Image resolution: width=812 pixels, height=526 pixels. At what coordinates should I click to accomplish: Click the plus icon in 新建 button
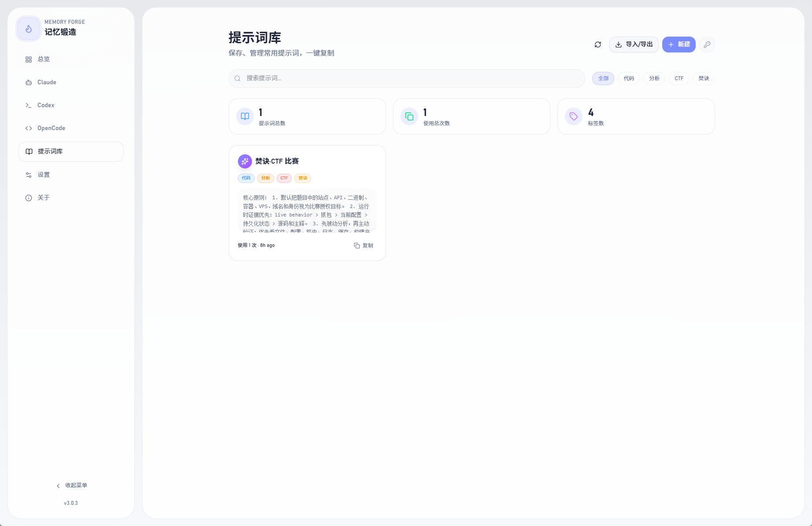pos(671,45)
